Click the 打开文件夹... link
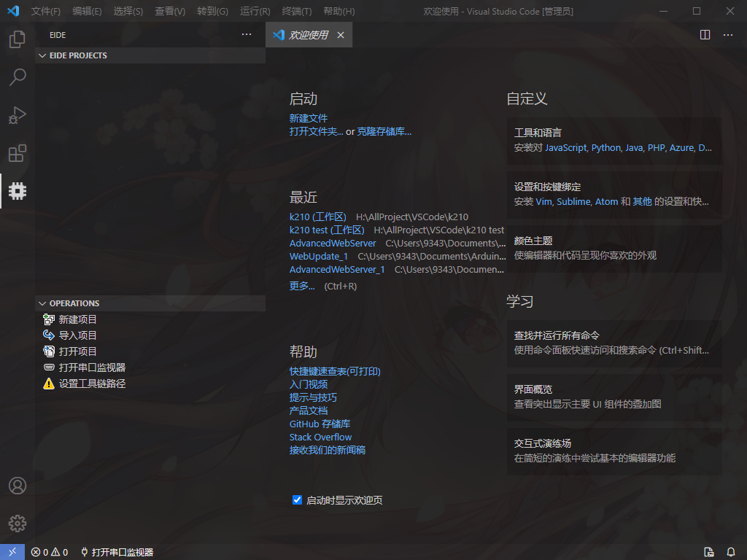The width and height of the screenshot is (747, 560). 316,131
